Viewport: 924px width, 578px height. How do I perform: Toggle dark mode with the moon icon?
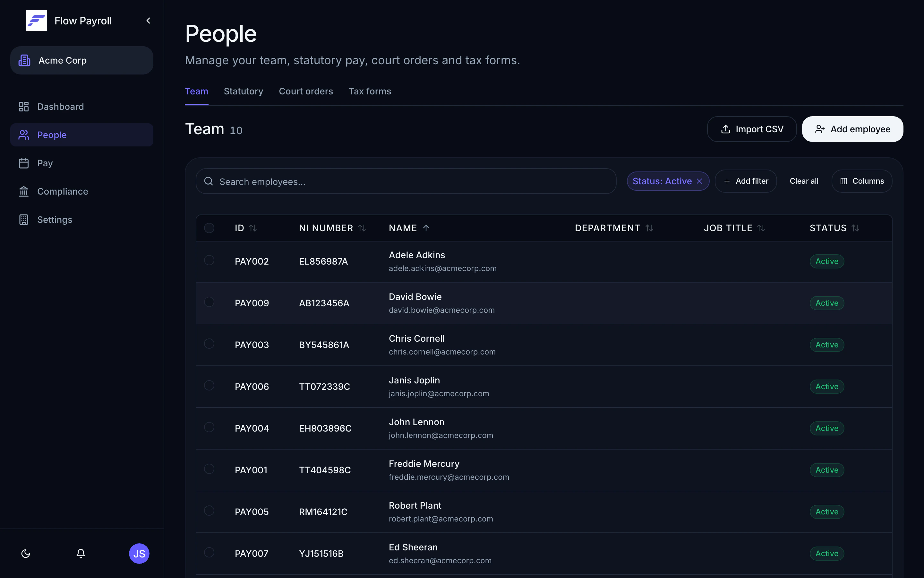pyautogui.click(x=26, y=554)
